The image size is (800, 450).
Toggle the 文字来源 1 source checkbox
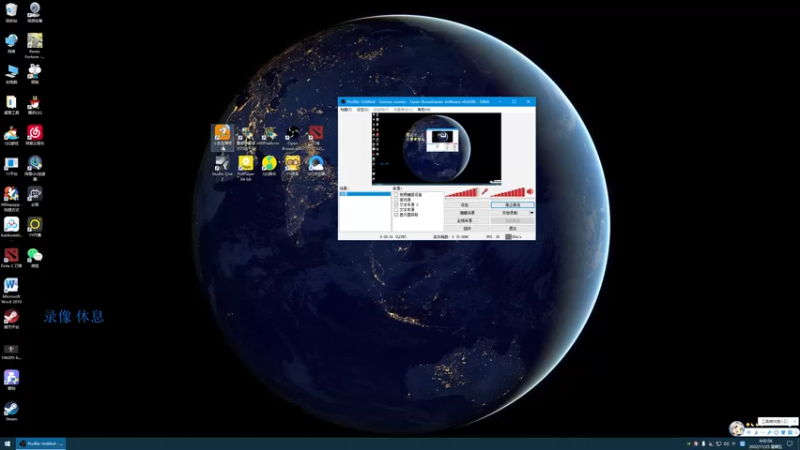[x=396, y=205]
